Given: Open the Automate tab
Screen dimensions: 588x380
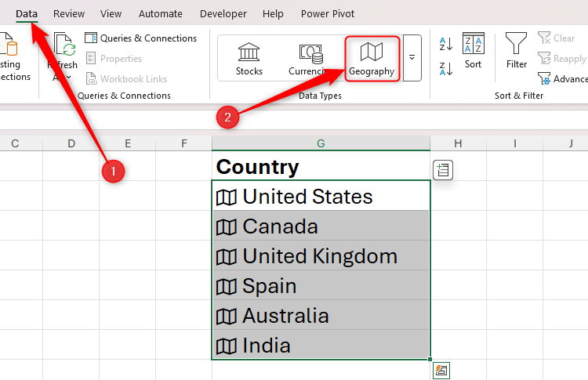Looking at the screenshot, I should point(160,14).
